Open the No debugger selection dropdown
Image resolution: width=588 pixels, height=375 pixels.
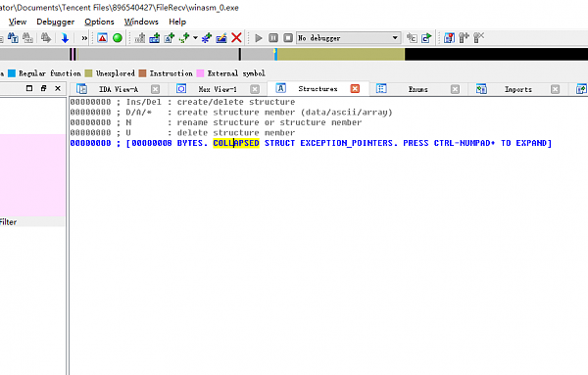pyautogui.click(x=348, y=38)
